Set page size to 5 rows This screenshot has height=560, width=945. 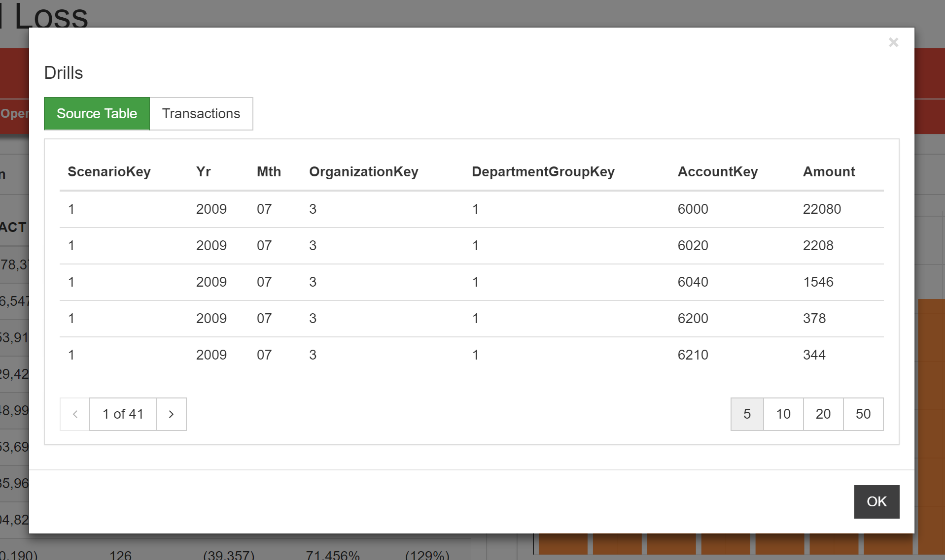point(747,414)
